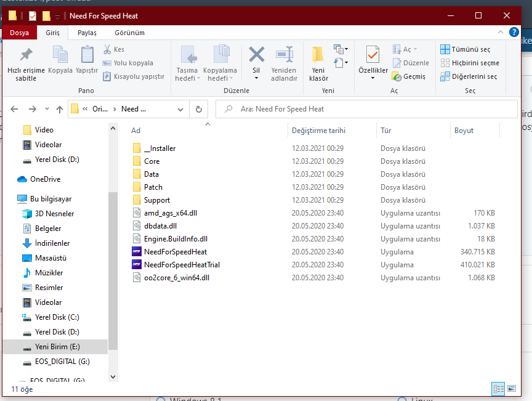The image size is (532, 401).
Task: Go forward with right arrow
Action: coord(32,109)
